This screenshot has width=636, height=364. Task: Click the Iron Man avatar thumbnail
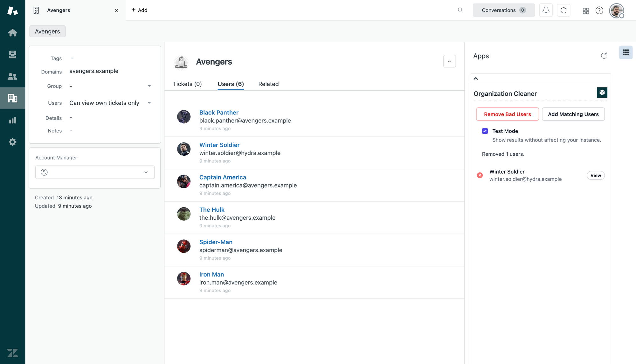tap(184, 278)
